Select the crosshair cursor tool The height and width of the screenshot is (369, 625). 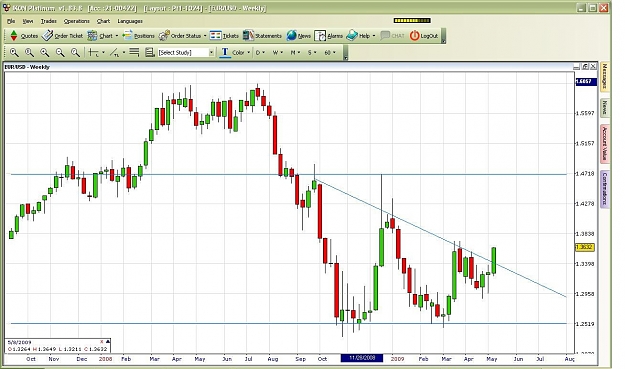pyautogui.click(x=93, y=53)
